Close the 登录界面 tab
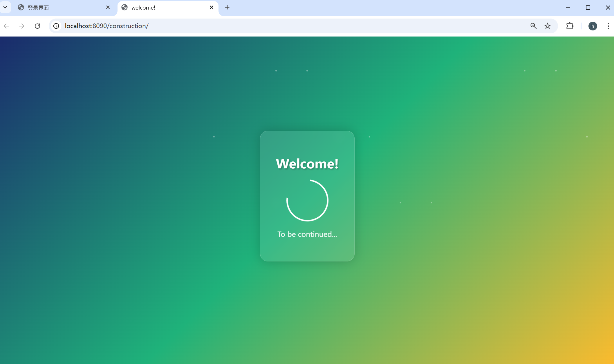 pos(108,8)
